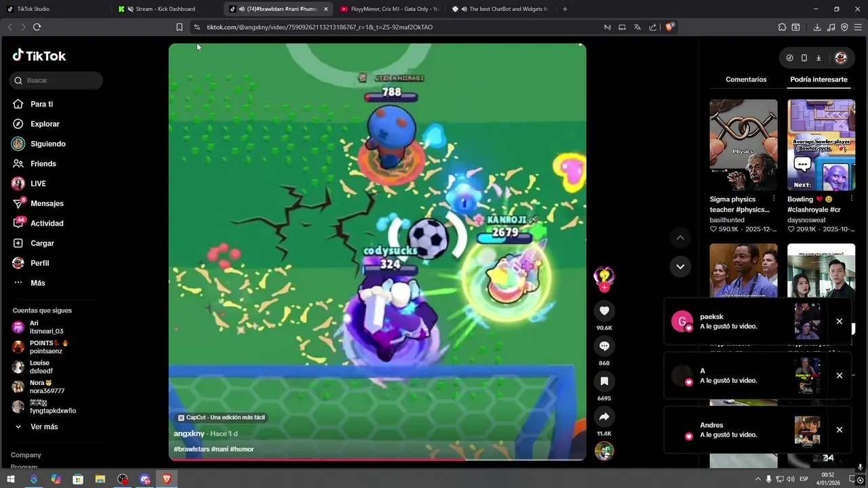The width and height of the screenshot is (868, 488).
Task: Open Siguiendo in the sidebar
Action: 39,144
